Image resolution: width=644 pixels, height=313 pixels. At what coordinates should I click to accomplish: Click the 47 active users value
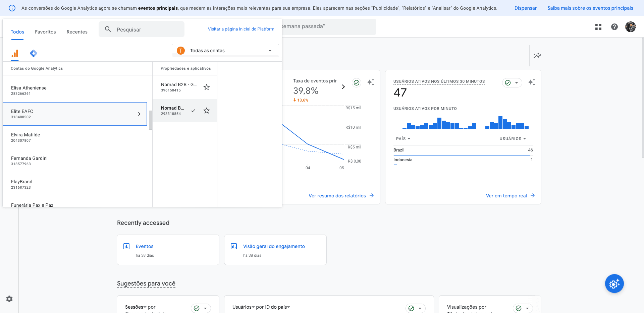(x=400, y=92)
